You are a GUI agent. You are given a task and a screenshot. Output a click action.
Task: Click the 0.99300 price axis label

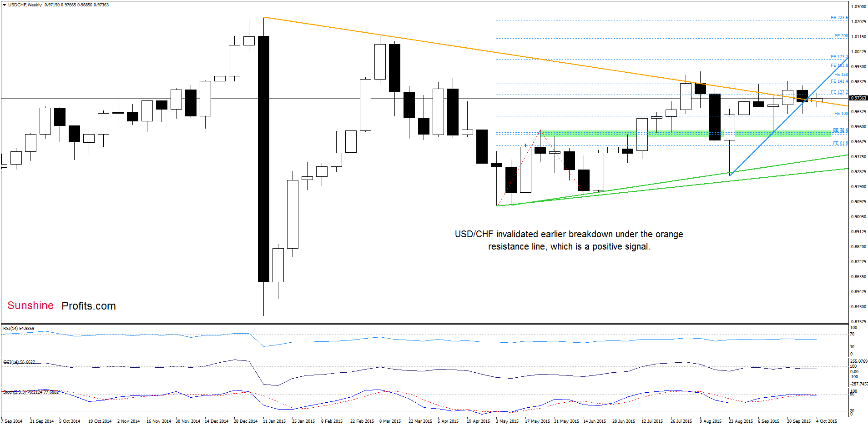(x=858, y=67)
